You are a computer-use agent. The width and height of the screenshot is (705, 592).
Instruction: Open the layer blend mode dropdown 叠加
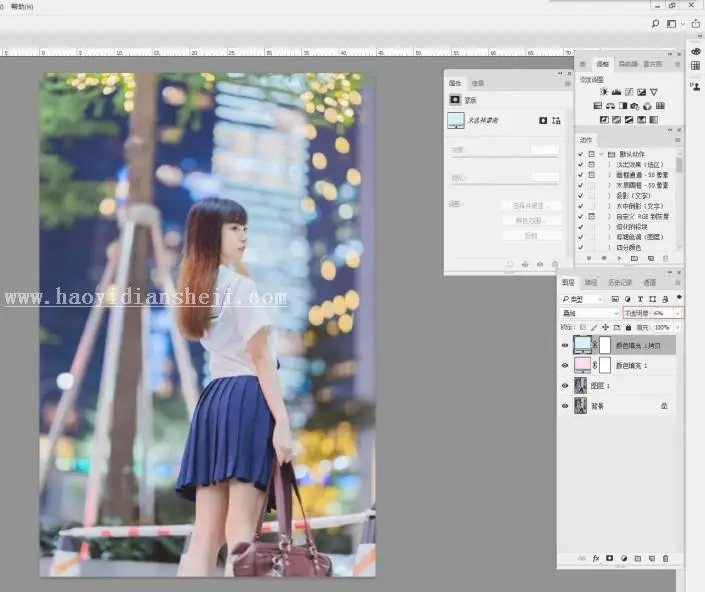click(x=590, y=313)
